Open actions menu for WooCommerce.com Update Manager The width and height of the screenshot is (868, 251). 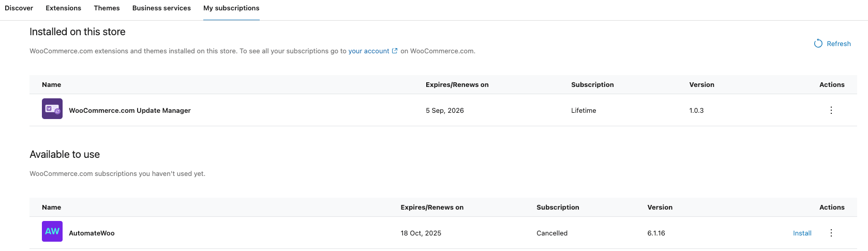click(x=831, y=110)
